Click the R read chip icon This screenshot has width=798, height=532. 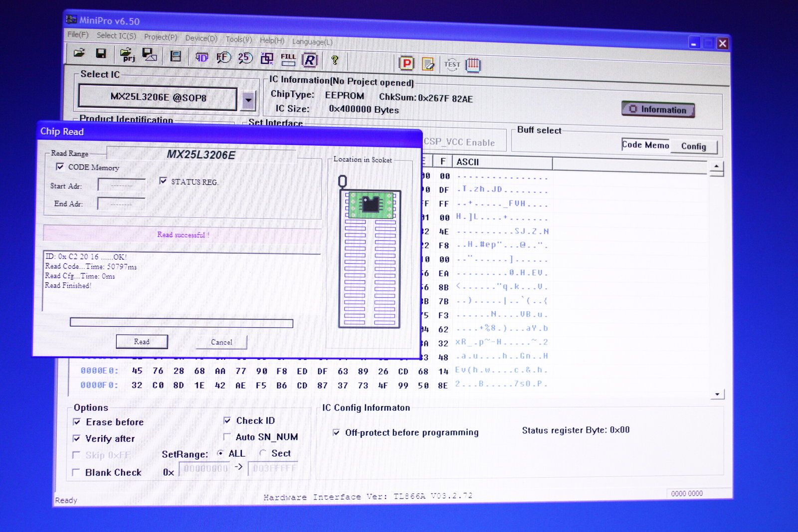point(310,60)
